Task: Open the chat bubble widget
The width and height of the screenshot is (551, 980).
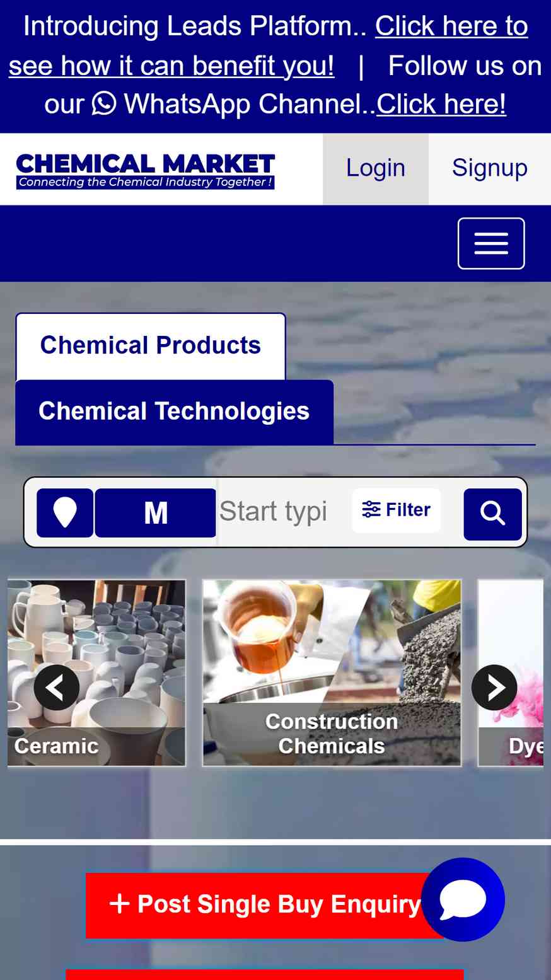Action: (463, 899)
